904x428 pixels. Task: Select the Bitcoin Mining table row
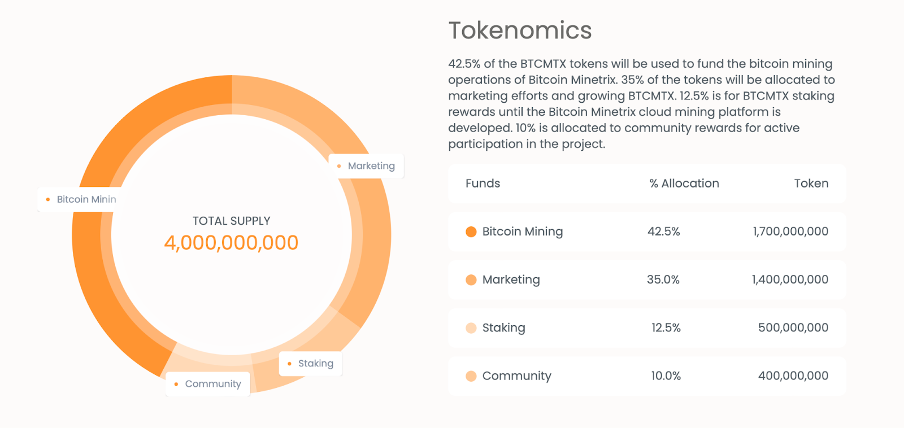pos(646,232)
